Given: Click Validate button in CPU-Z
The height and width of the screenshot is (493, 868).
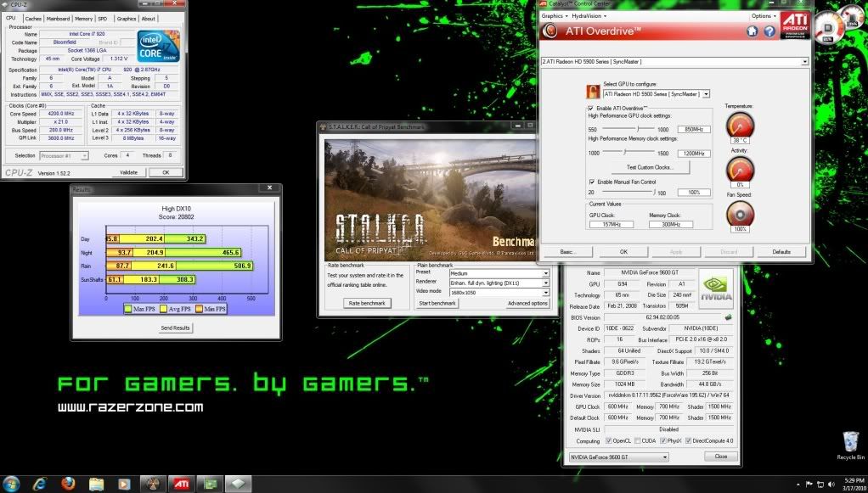Looking at the screenshot, I should pos(128,172).
